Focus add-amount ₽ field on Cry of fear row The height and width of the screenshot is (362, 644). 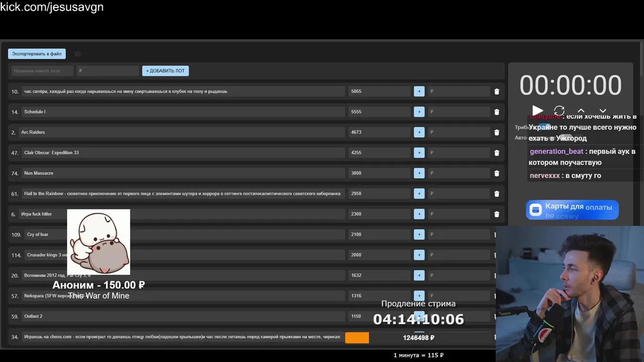(458, 234)
